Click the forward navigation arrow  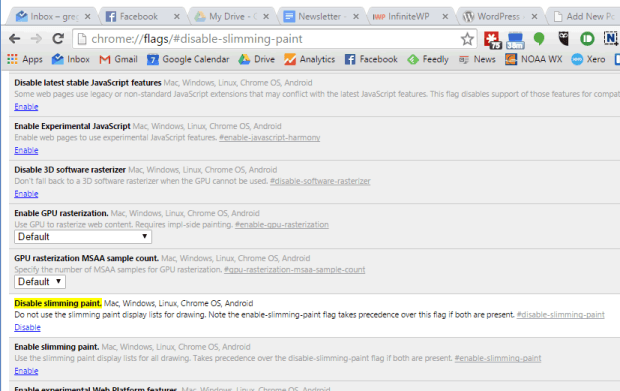point(36,39)
